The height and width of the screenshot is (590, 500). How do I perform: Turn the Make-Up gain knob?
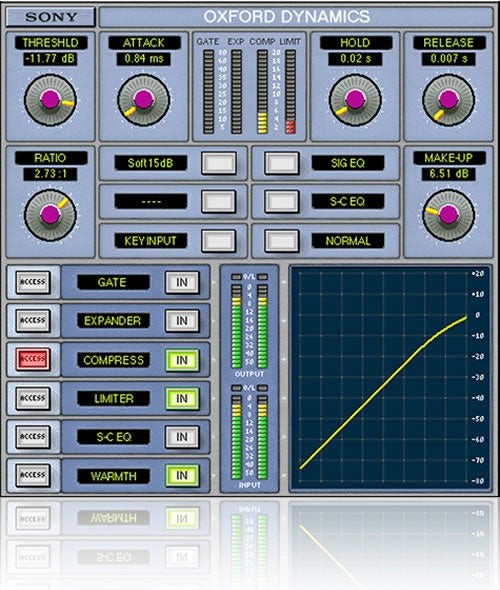coord(448,215)
